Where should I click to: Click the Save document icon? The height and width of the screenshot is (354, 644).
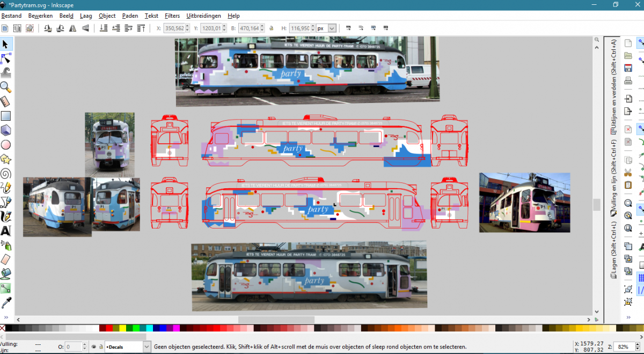[x=628, y=68]
